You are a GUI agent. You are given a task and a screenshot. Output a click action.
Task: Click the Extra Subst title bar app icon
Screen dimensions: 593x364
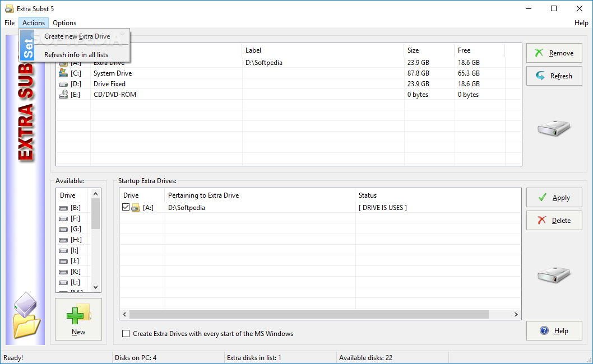pos(10,9)
